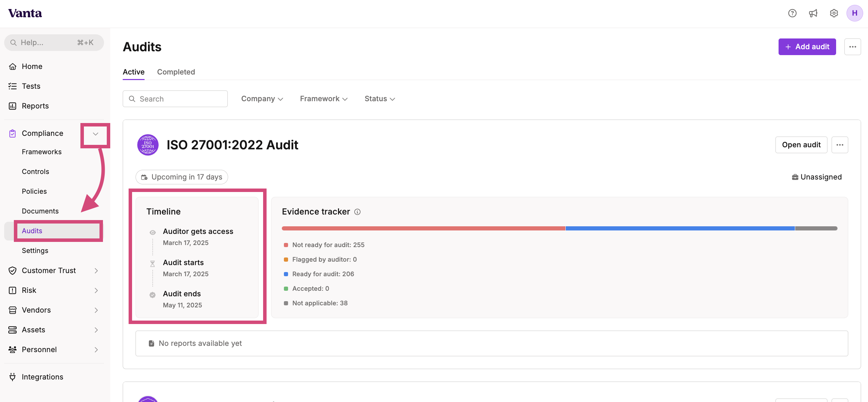Click the Upcoming in 17 days badge
Viewport: 868px width, 402px height.
(x=182, y=177)
